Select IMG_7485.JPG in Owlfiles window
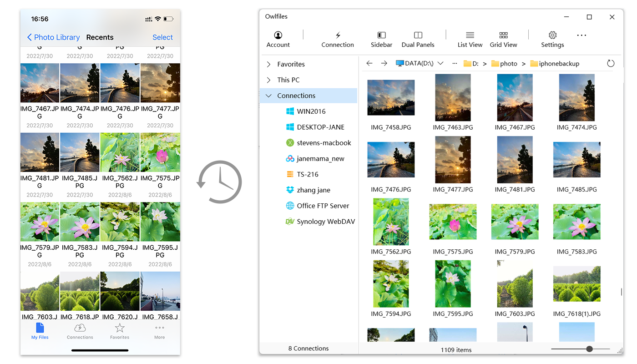The width and height of the screenshot is (637, 364). (576, 160)
